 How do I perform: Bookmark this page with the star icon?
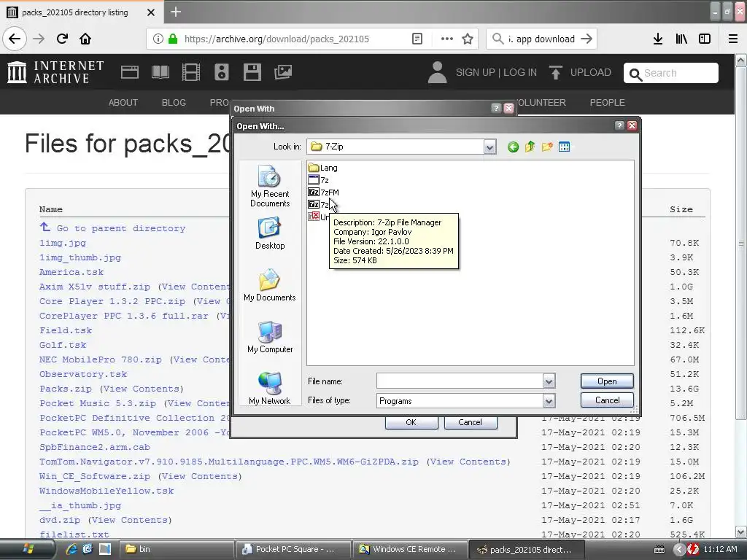coord(468,39)
